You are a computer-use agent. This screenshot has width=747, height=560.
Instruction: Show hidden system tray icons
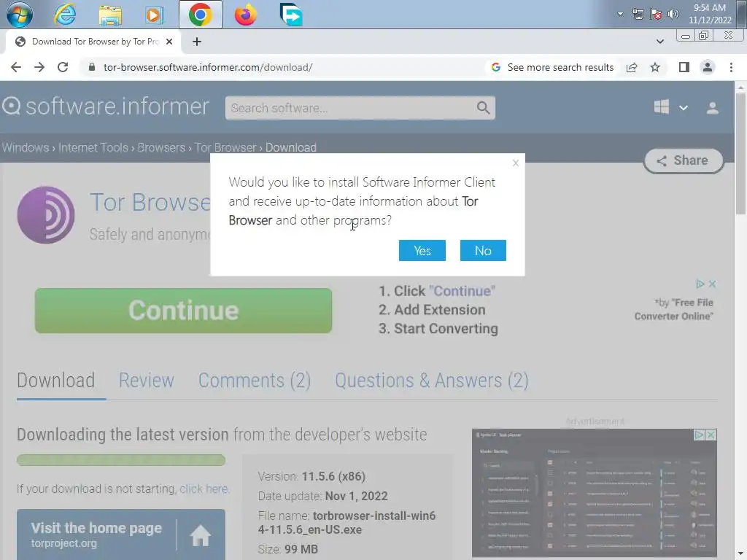620,14
